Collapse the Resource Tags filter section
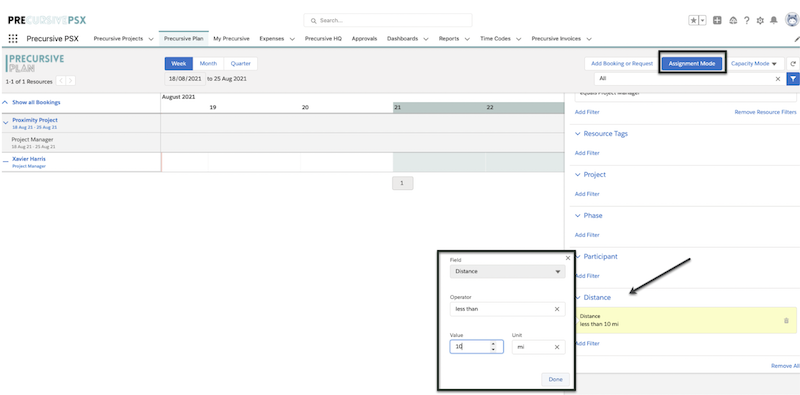The width and height of the screenshot is (800, 395). [x=578, y=134]
